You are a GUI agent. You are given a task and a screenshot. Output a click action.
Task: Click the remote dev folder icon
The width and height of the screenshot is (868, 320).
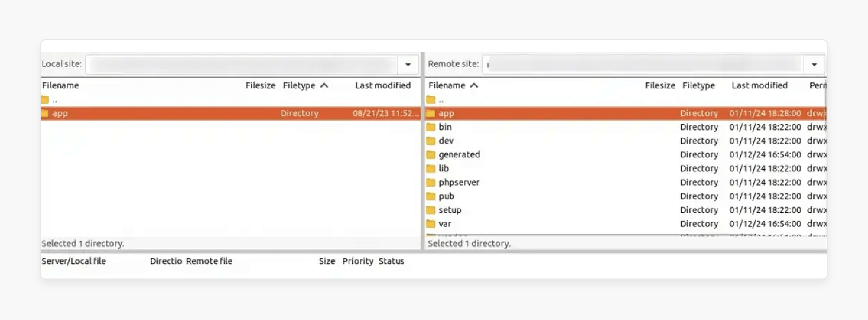coord(431,141)
